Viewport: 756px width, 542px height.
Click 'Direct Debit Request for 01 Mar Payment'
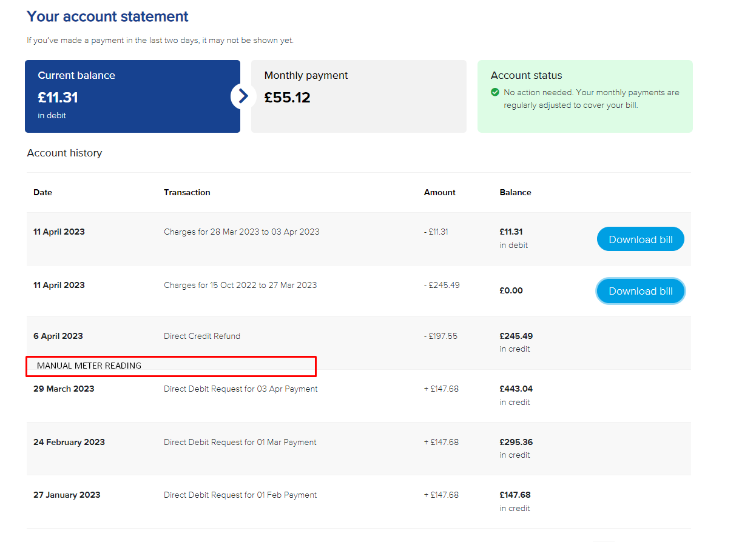click(x=240, y=442)
